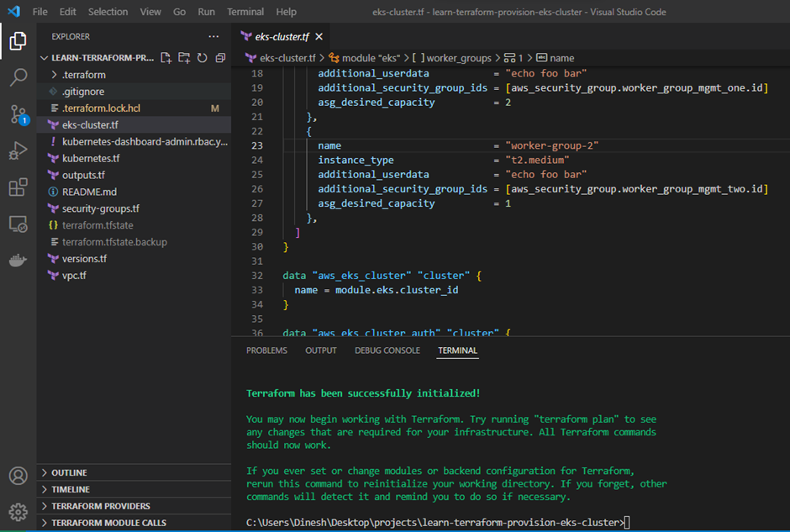Switch to the PROBLEMS tab
This screenshot has width=790, height=532.
click(x=266, y=350)
